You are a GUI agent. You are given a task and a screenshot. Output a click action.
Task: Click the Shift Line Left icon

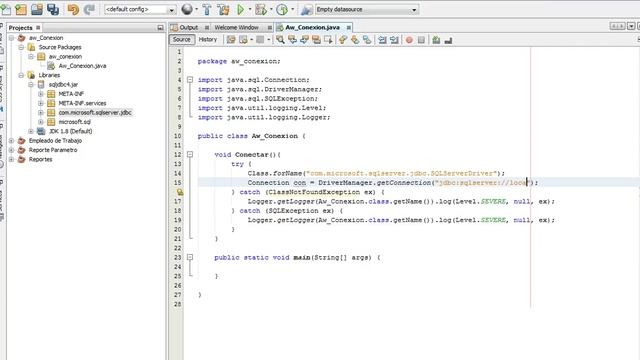(382, 40)
